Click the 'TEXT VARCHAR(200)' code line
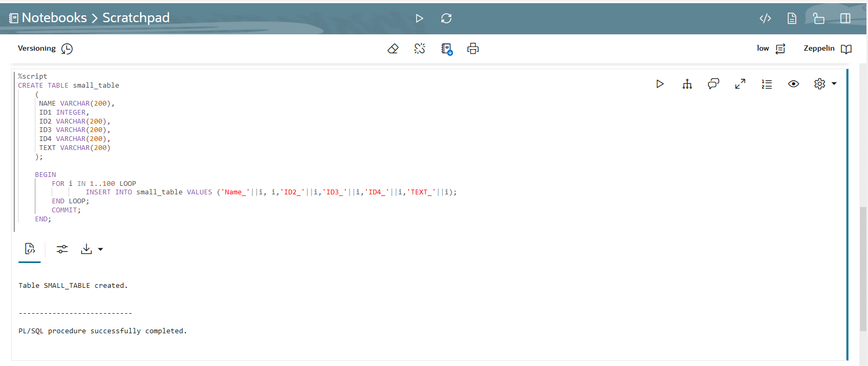The width and height of the screenshot is (868, 366). click(x=75, y=148)
